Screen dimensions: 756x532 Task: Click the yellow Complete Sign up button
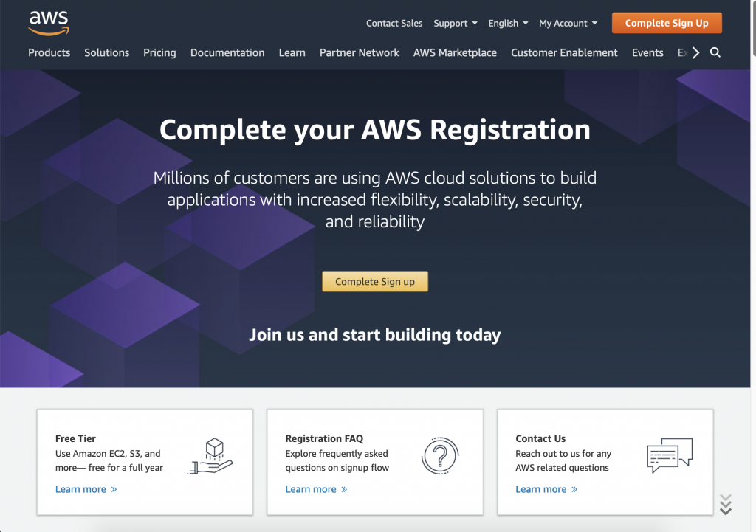coord(375,281)
